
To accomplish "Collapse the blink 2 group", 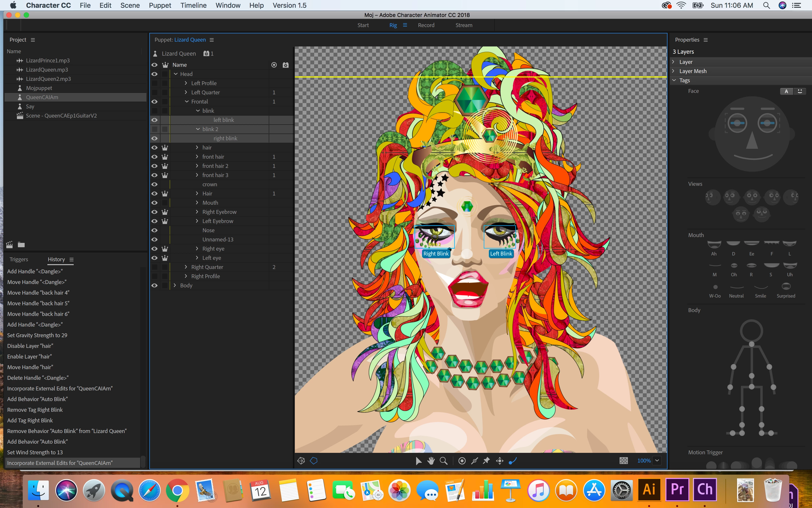I will click(x=198, y=129).
